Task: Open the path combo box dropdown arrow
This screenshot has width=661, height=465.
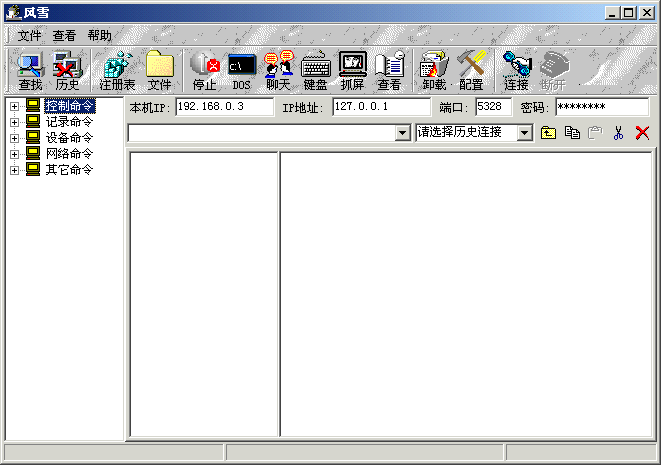Action: click(403, 133)
